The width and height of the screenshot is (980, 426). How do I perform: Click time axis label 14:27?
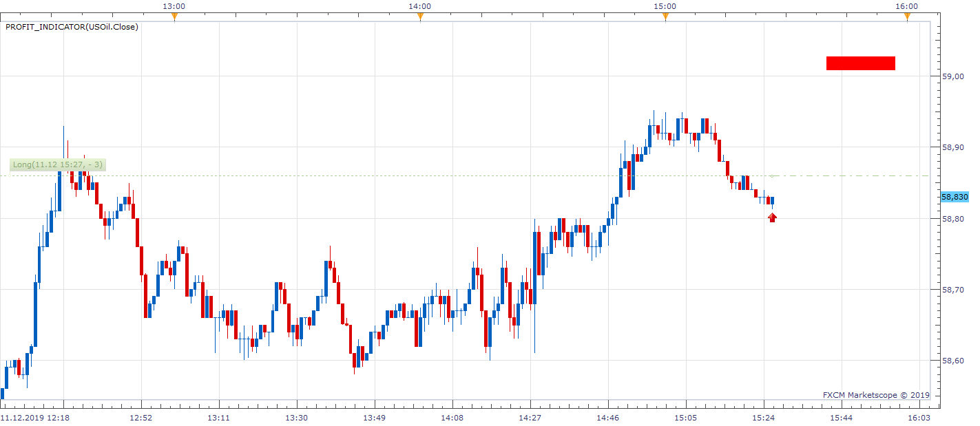(x=530, y=418)
